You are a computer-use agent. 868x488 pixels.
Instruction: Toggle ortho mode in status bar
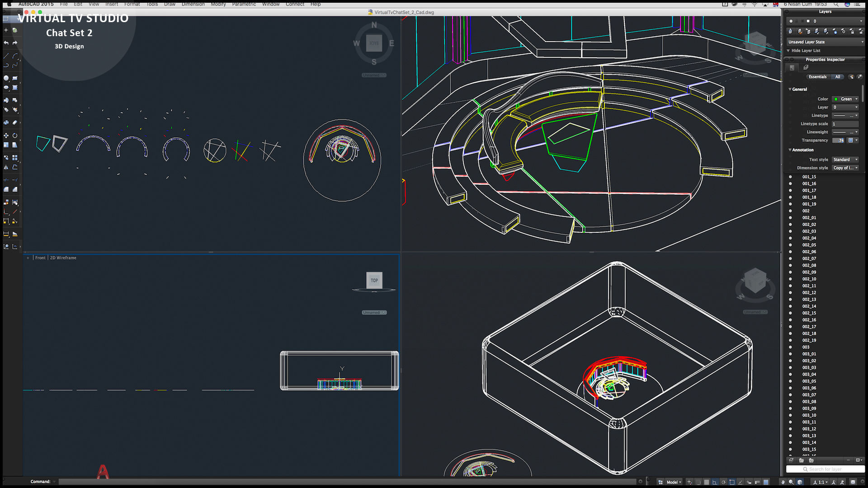coord(715,482)
